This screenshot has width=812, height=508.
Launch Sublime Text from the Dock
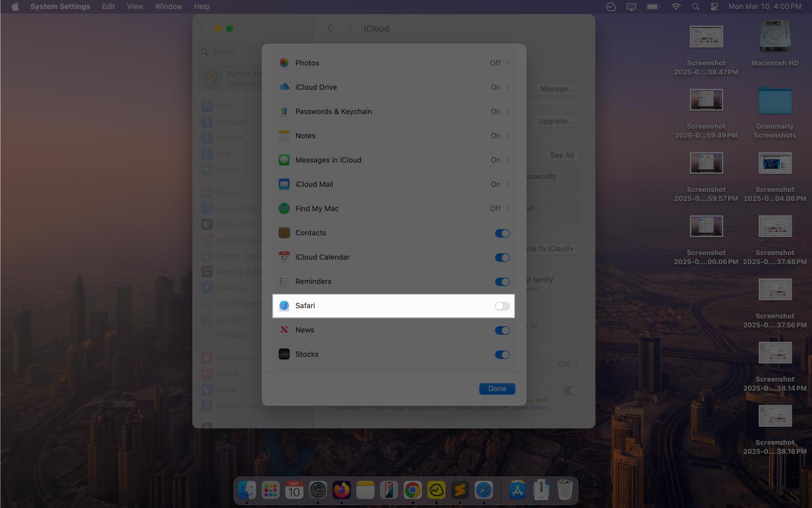point(460,490)
